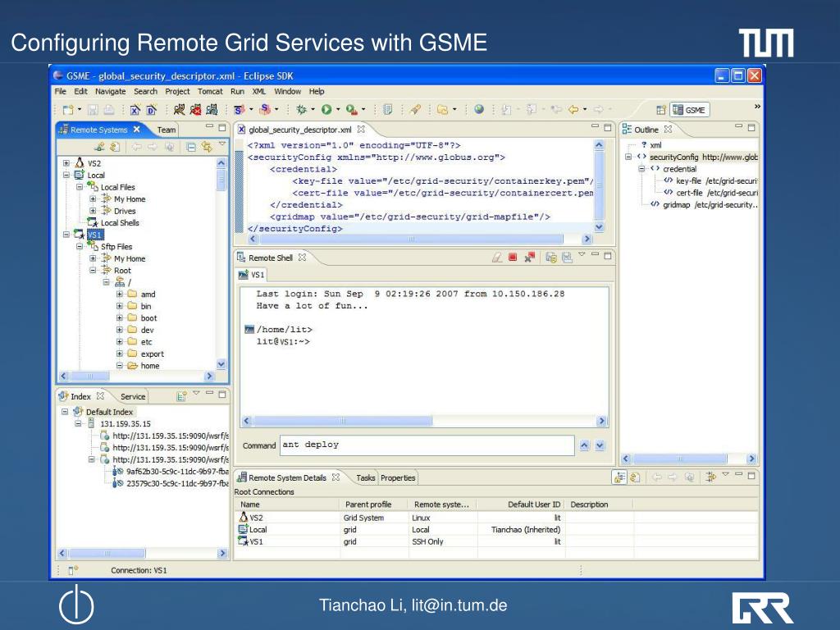Open the Tomcat menu
840x630 pixels.
[x=210, y=92]
